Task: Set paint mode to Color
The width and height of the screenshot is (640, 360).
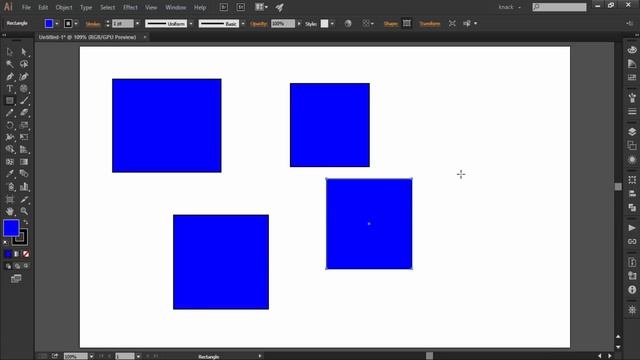Action: [8, 254]
